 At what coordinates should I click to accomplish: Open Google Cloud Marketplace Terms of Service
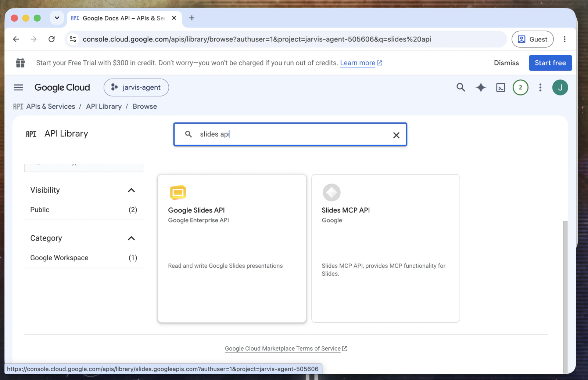(286, 348)
